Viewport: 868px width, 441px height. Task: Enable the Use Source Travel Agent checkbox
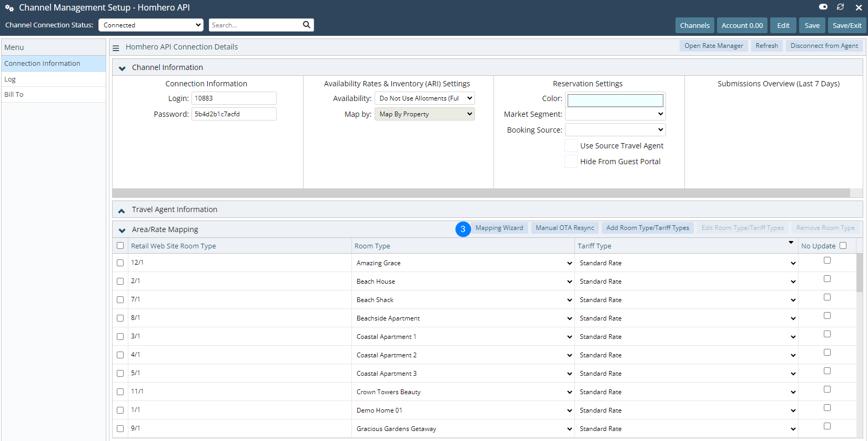(x=571, y=146)
